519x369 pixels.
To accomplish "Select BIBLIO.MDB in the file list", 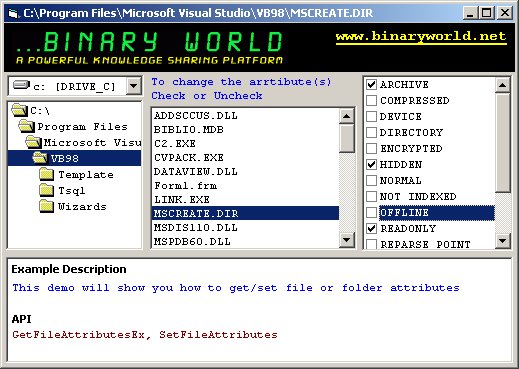I will click(x=245, y=130).
